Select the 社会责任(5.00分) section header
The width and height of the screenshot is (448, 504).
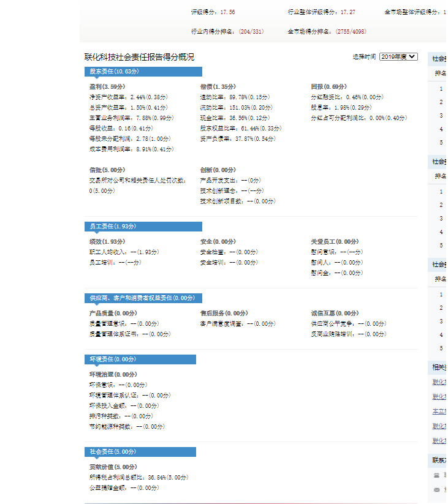(x=140, y=451)
